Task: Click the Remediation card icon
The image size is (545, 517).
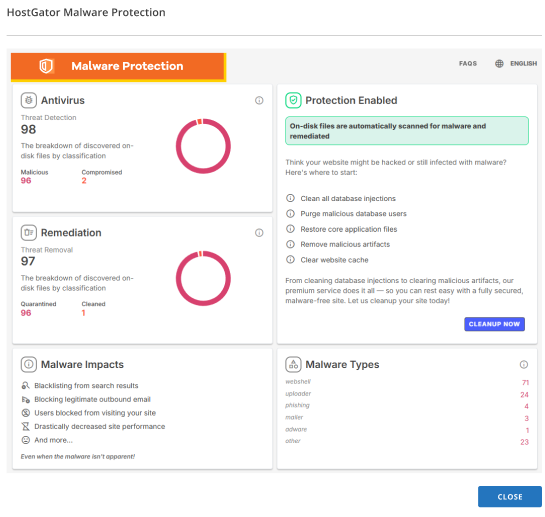Action: (29, 233)
